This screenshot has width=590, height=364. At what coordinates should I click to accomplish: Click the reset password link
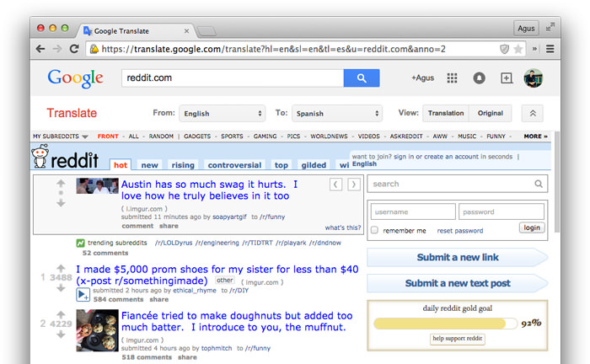click(460, 231)
